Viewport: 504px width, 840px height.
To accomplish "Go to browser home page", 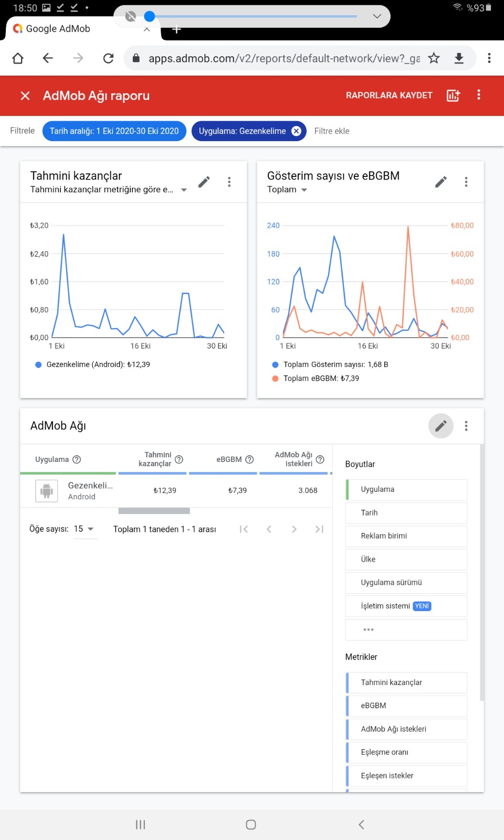I will point(18,58).
